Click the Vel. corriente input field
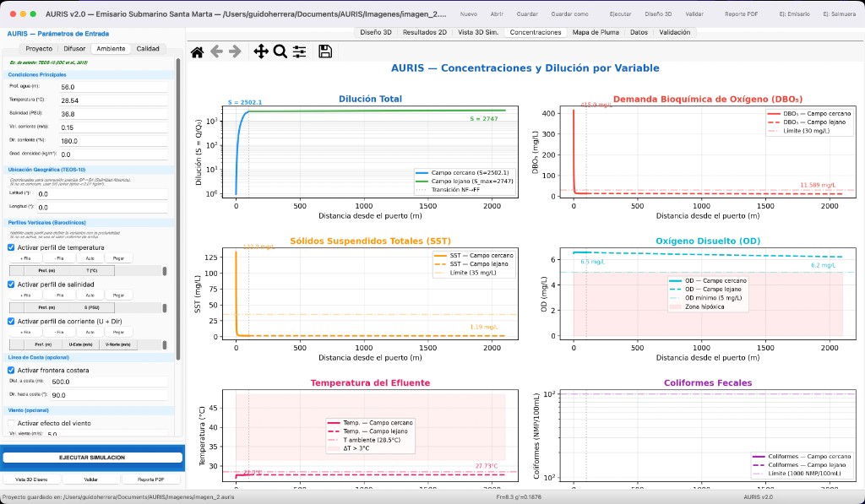This screenshot has height=504, width=865. click(113, 127)
